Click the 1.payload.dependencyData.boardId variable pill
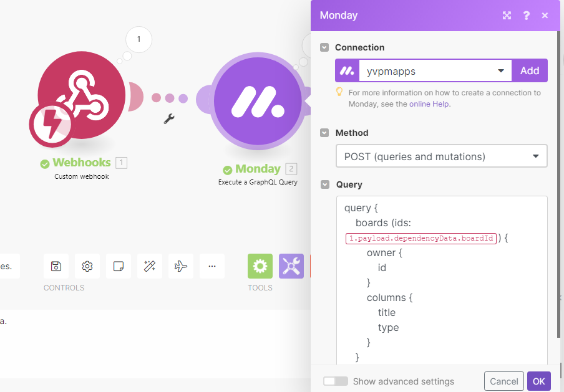 [x=421, y=238]
